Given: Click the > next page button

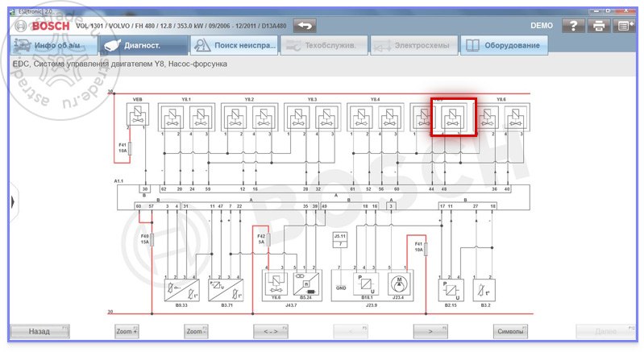Looking at the screenshot, I should [430, 331].
